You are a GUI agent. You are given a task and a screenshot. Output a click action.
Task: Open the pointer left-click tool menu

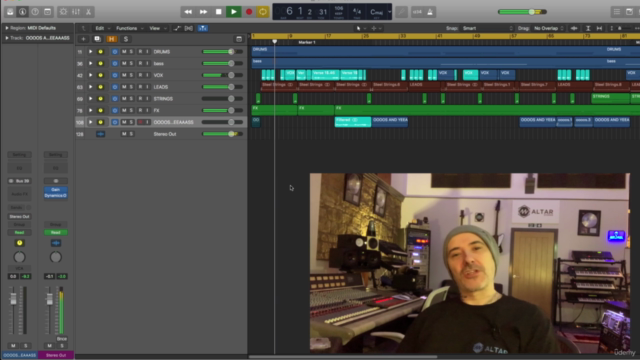coord(361,28)
